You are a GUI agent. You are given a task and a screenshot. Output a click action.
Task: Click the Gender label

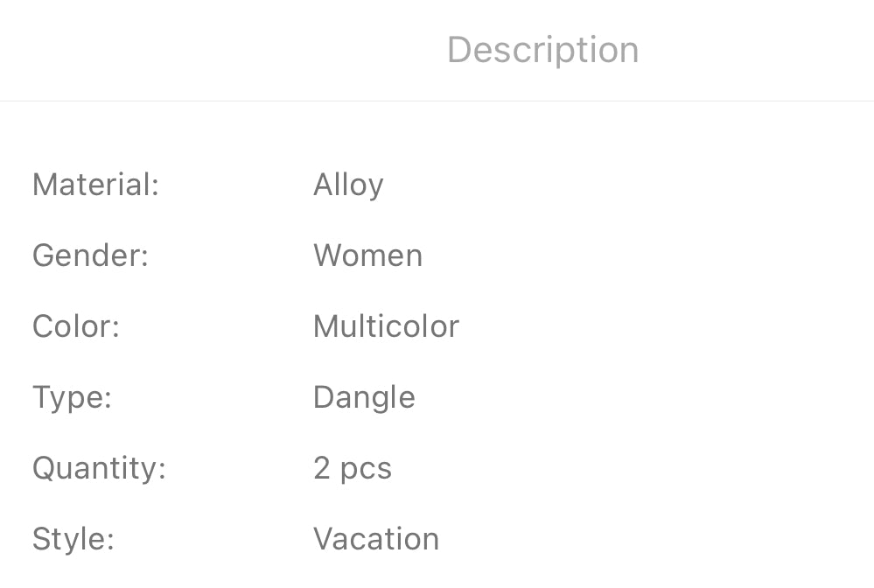(x=90, y=255)
